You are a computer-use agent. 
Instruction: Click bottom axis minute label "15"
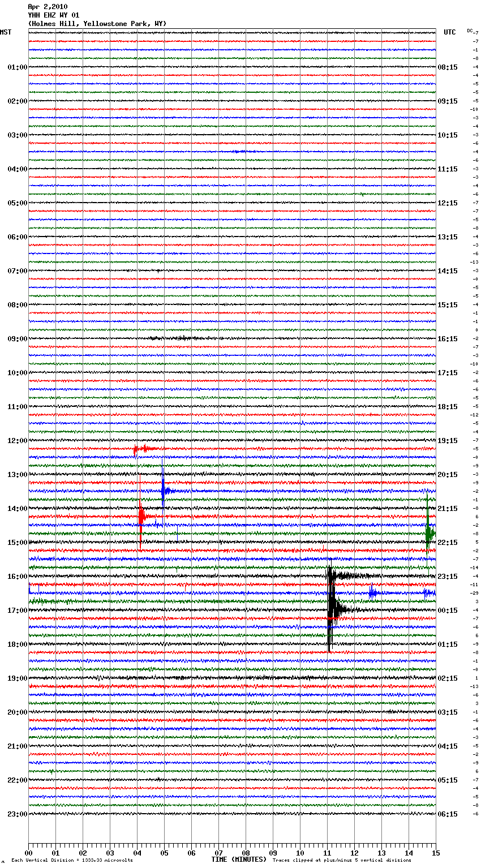pos(435,853)
